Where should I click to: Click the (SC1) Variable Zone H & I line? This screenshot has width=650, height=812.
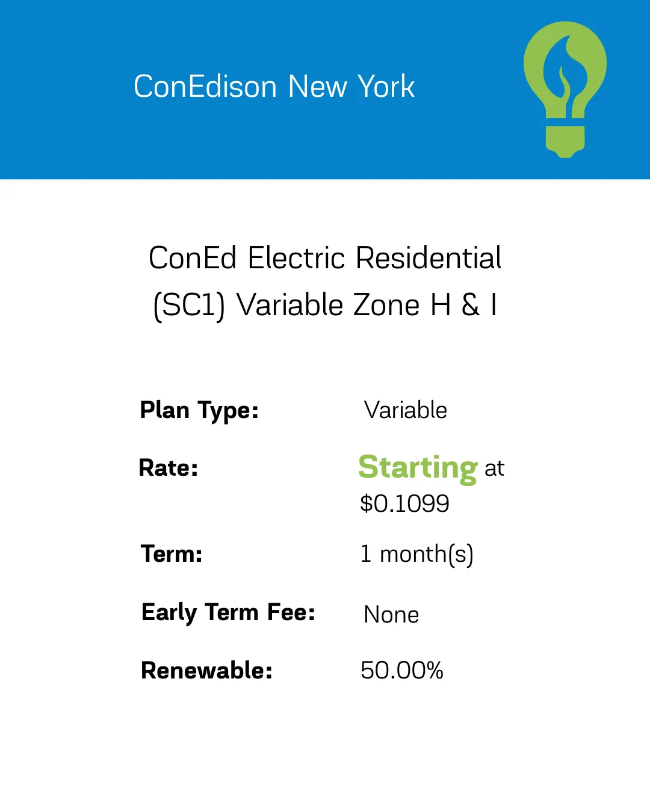click(325, 306)
